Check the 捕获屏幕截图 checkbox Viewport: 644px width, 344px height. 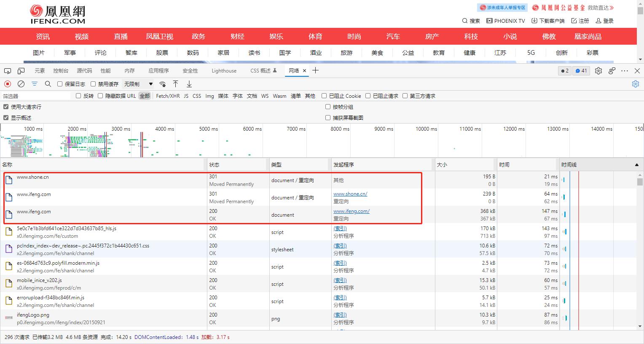click(x=328, y=118)
